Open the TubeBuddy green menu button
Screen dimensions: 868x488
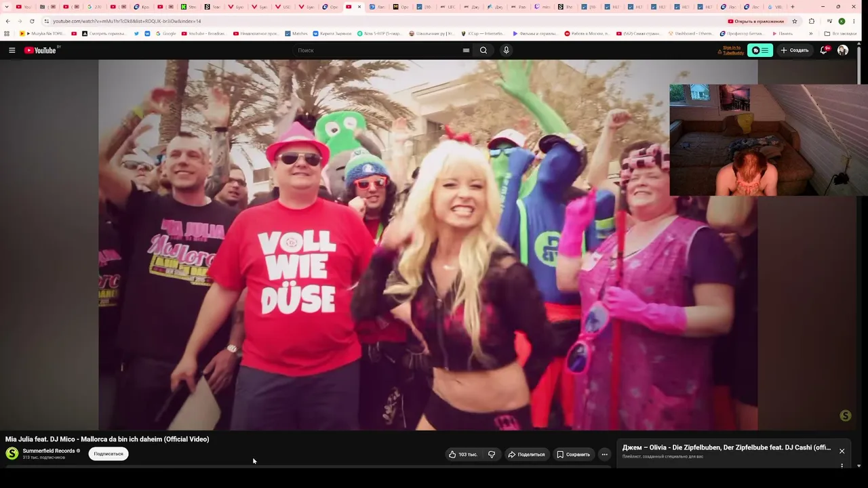pyautogui.click(x=760, y=50)
